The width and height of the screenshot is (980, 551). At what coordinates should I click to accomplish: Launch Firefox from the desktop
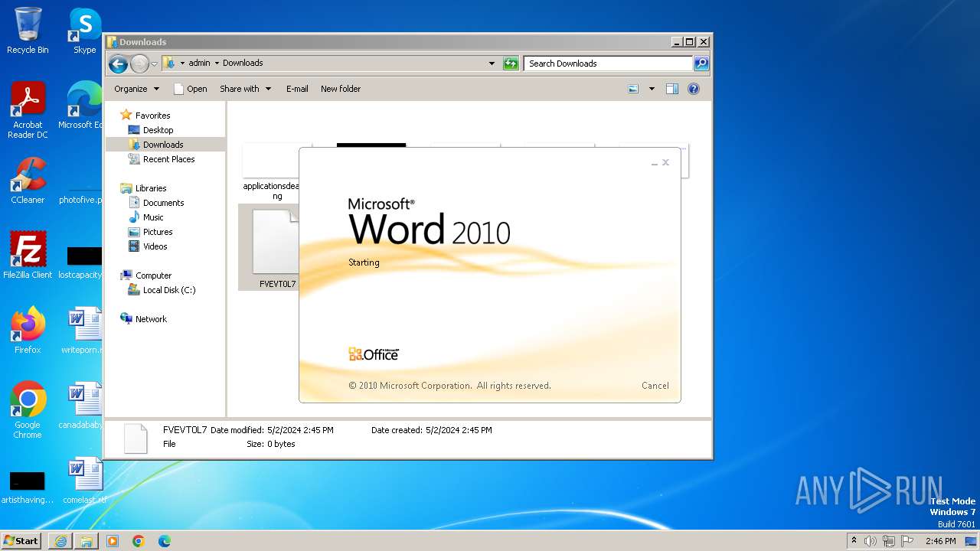pyautogui.click(x=28, y=331)
